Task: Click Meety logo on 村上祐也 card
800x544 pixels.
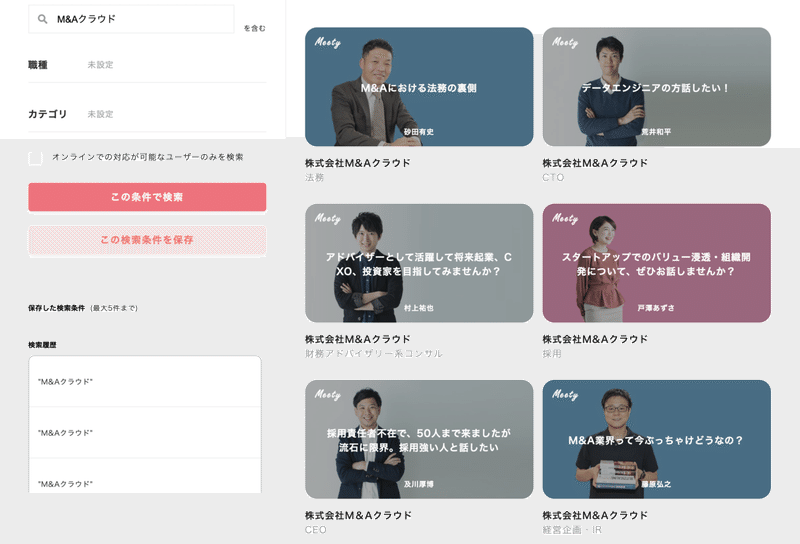Action: (328, 218)
